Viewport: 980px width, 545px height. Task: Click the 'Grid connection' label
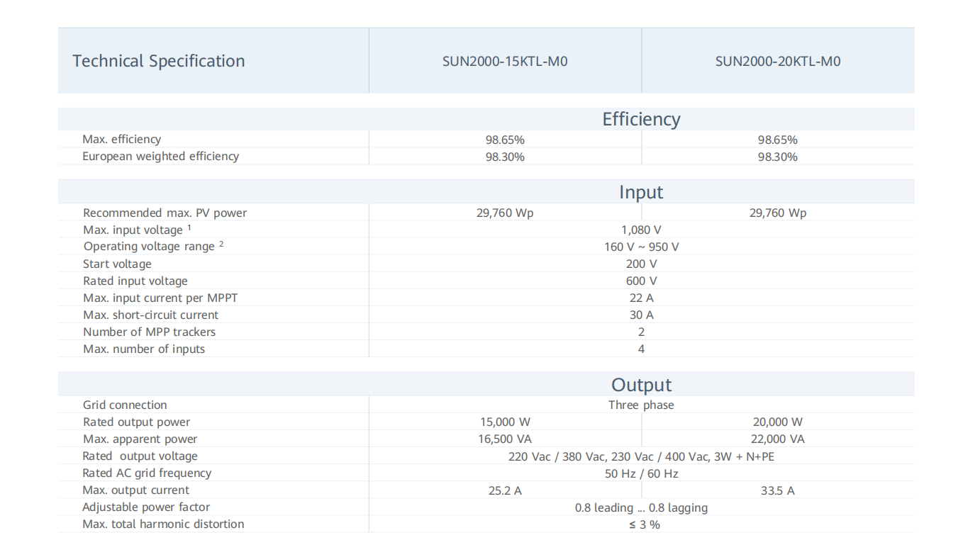point(125,405)
